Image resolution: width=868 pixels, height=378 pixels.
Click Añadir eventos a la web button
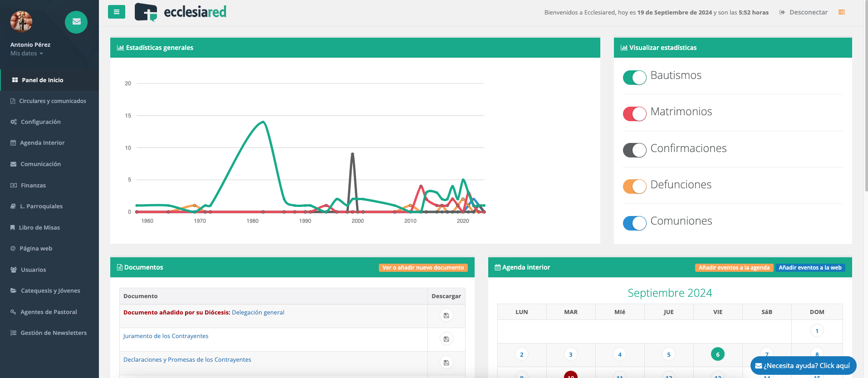pos(810,268)
